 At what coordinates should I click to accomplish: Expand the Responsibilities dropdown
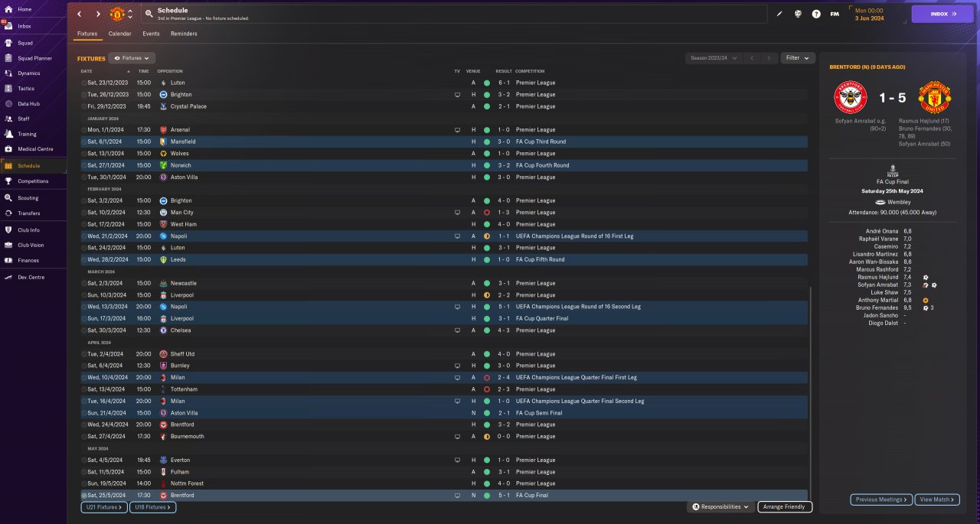click(x=720, y=507)
